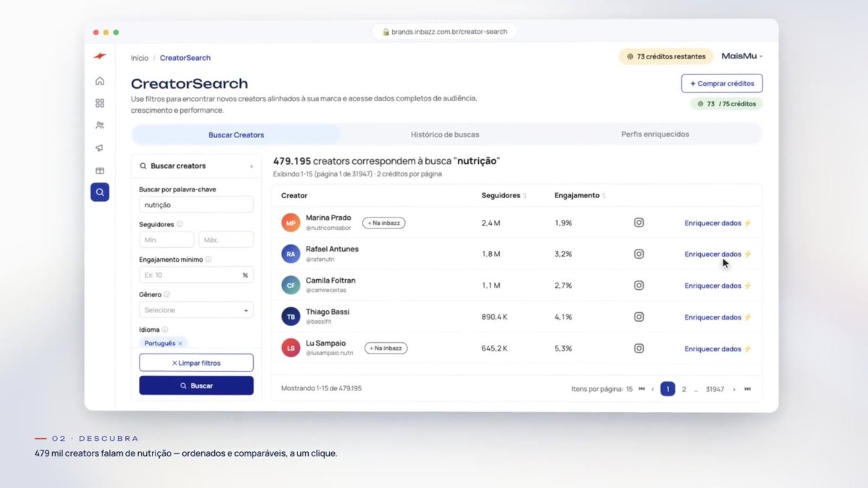The height and width of the screenshot is (488, 868).
Task: Click RA avatar of Rafael Antunes
Action: click(x=291, y=254)
